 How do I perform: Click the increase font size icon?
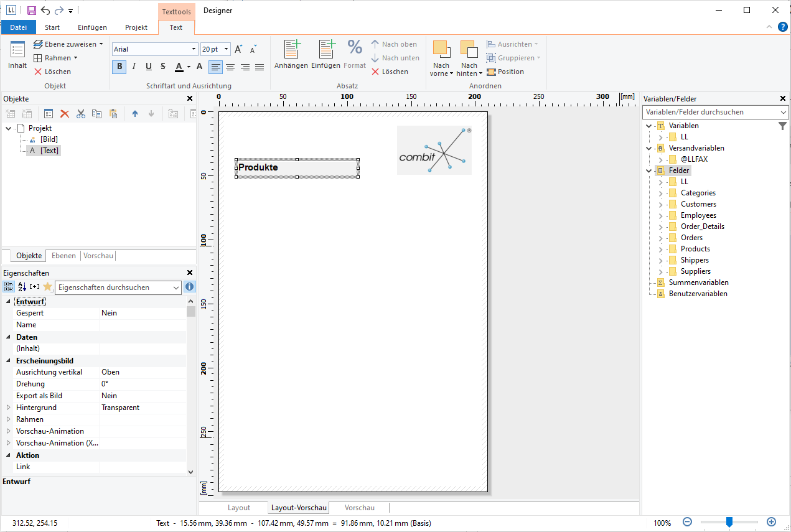(238, 49)
